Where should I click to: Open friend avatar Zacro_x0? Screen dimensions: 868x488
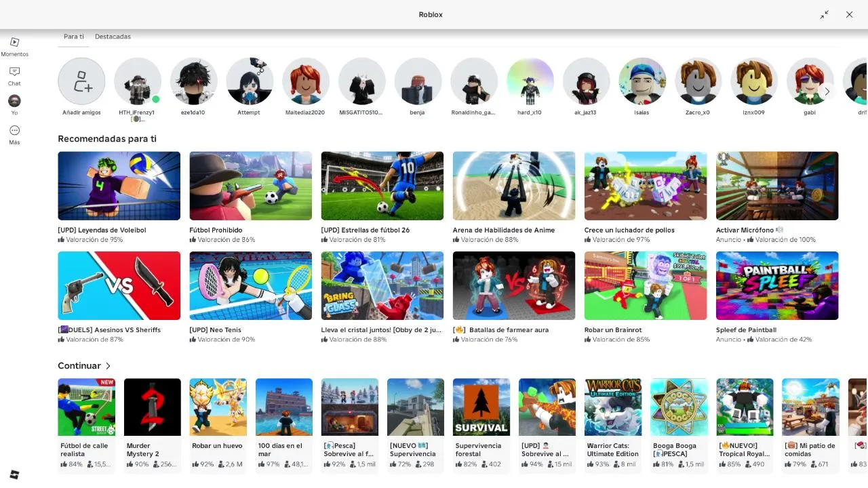698,81
